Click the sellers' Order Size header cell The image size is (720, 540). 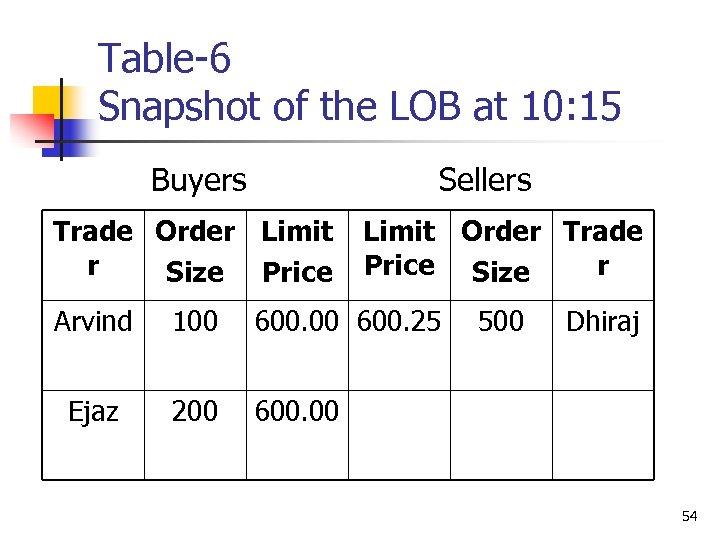[x=501, y=251]
